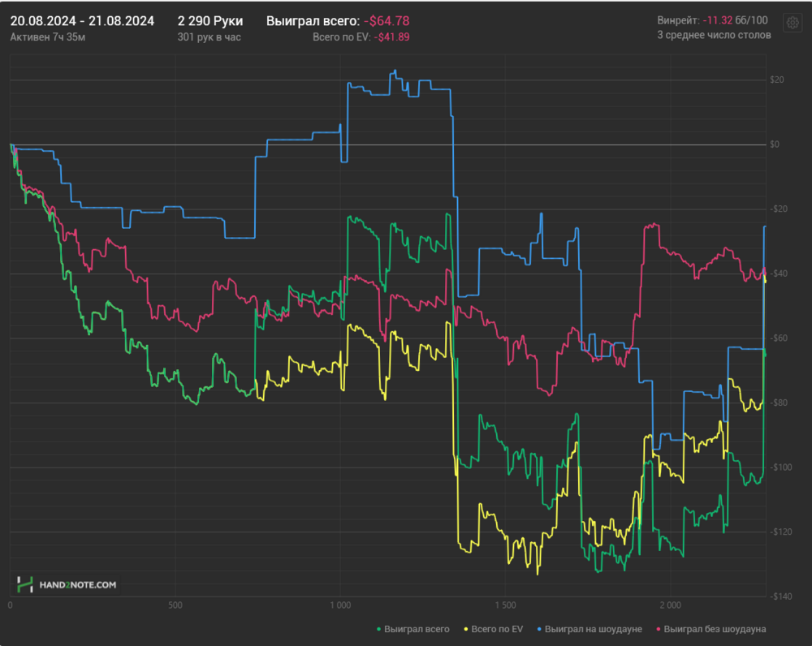
Task: Click the '2 000' x-axis tick label
Action: (x=671, y=605)
